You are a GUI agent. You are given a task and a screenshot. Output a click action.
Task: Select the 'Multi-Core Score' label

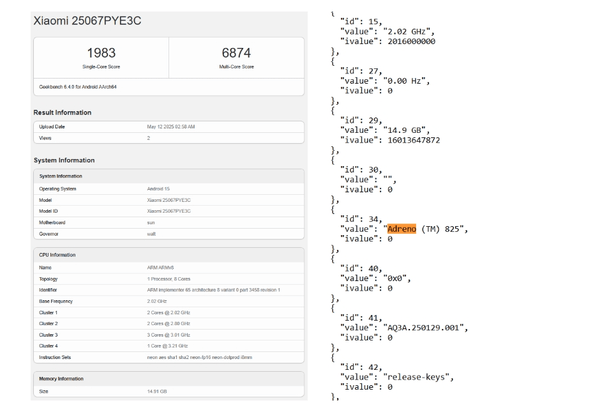pos(236,67)
